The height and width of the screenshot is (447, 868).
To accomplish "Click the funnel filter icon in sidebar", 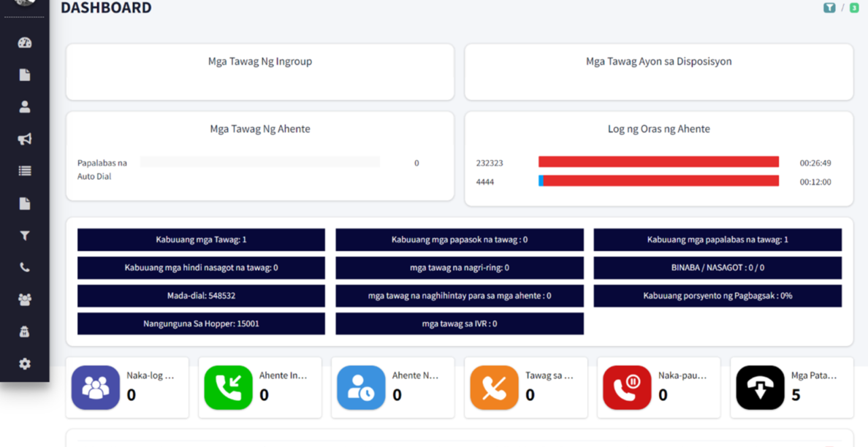I will coord(25,235).
